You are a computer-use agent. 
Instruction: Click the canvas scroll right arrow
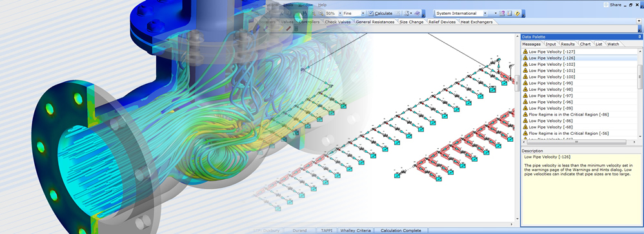[511, 224]
